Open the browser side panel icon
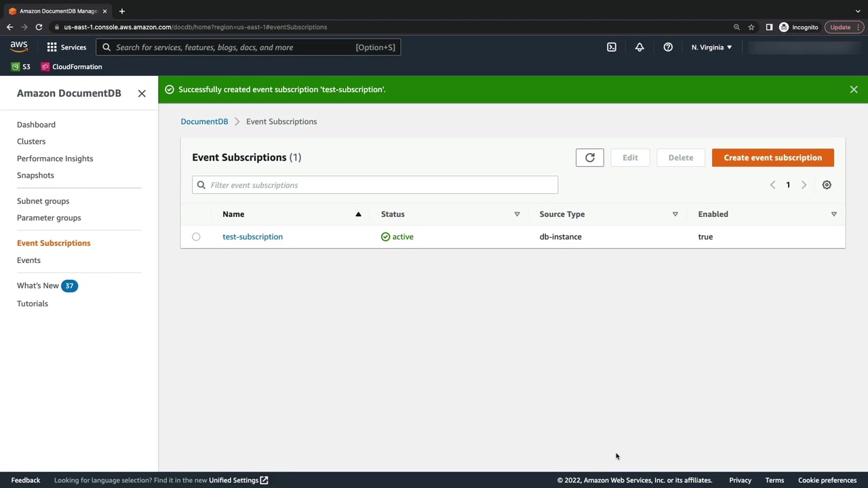Screen dimensions: 868x488 point(769,27)
